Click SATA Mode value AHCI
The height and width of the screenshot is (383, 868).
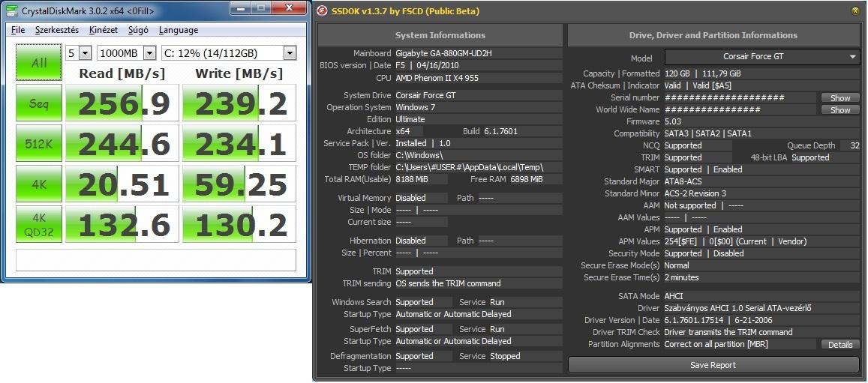point(673,296)
